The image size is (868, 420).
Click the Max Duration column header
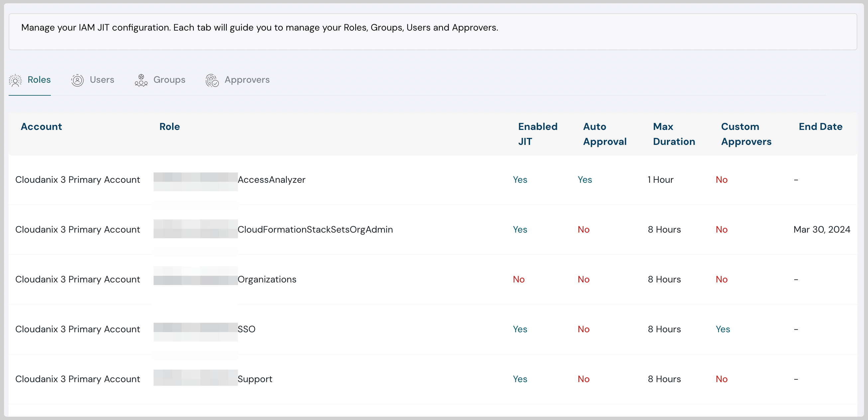tap(674, 134)
